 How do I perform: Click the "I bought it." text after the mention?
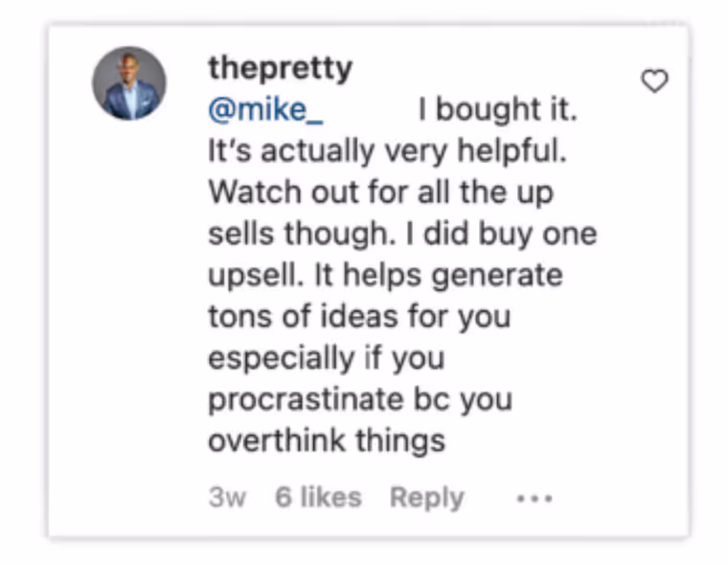click(x=497, y=109)
